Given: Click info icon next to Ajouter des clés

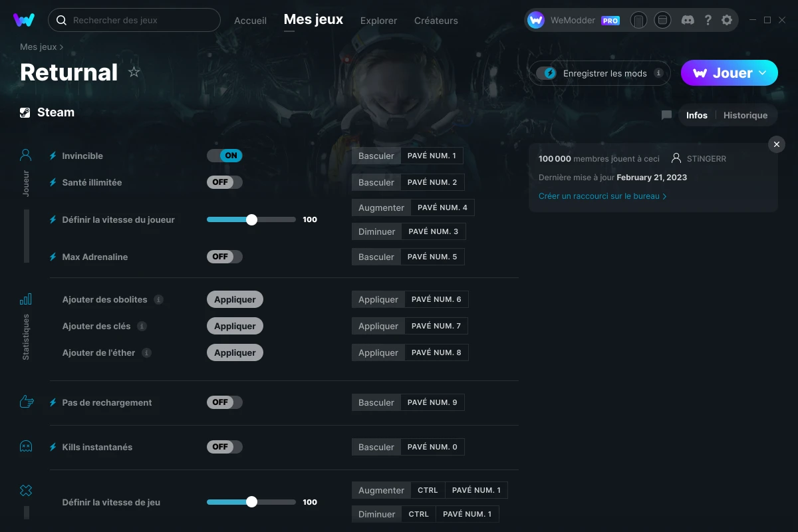Looking at the screenshot, I should [142, 326].
